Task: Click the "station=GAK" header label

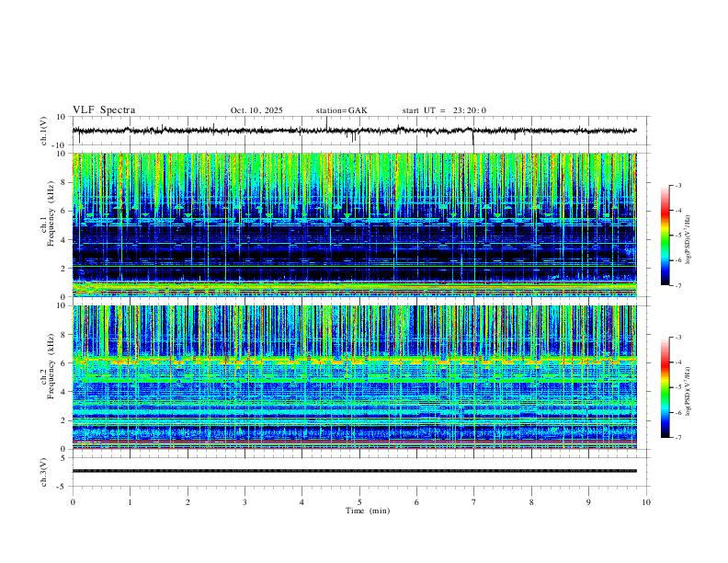Action: pos(341,110)
